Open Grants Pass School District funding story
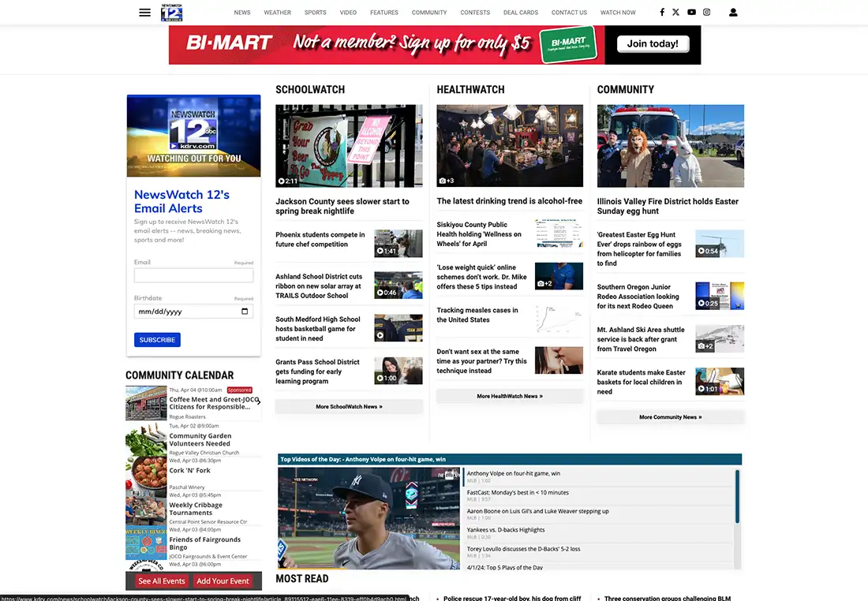This screenshot has height=601, width=868. tap(317, 371)
